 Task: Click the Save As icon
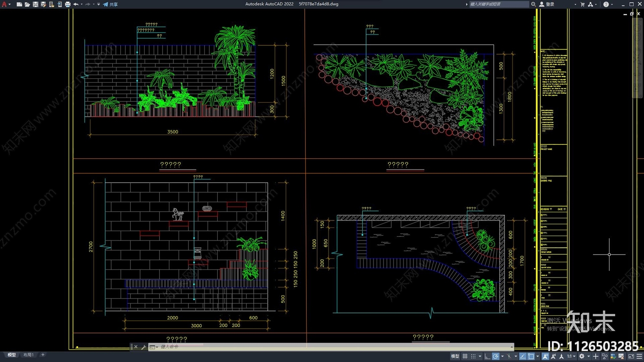coord(43,4)
